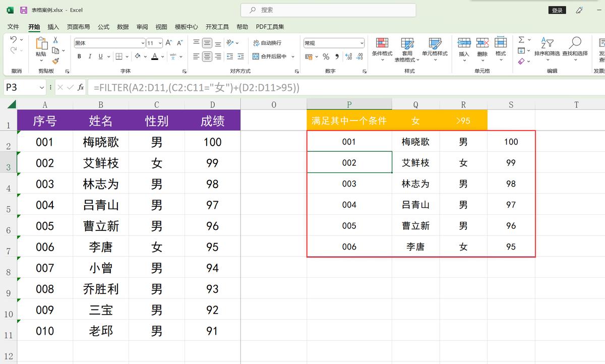Click the AutoSum Σ icon
This screenshot has height=364, width=605.
(x=521, y=40)
